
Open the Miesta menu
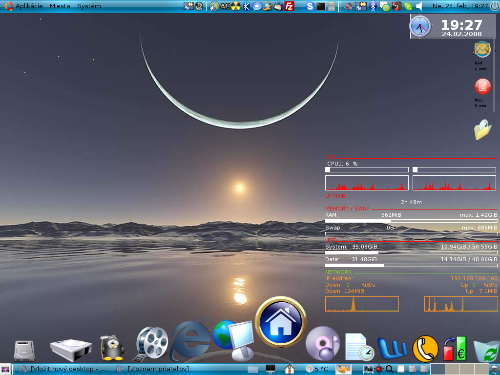(x=60, y=6)
